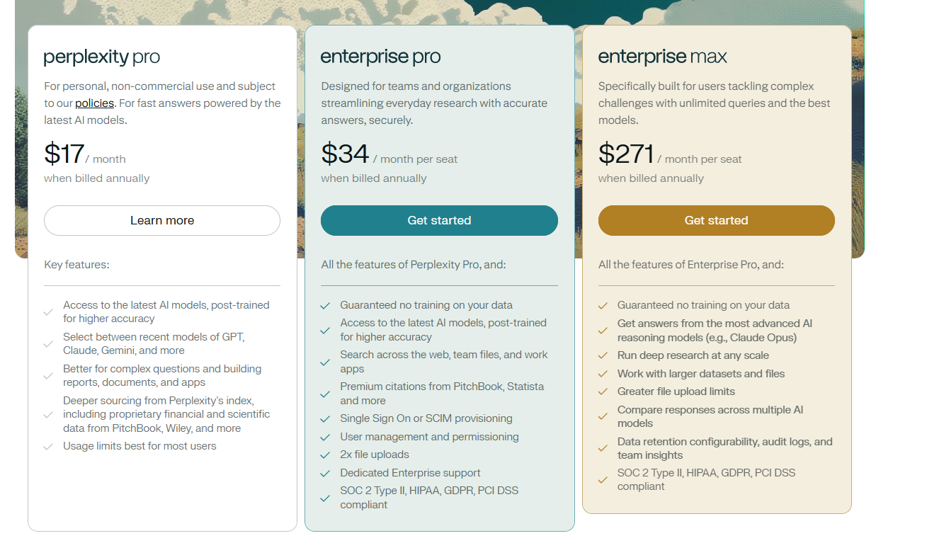The image size is (927, 560).
Task: Click gold checkmark beside Greater file upload limits
Action: [x=603, y=392]
